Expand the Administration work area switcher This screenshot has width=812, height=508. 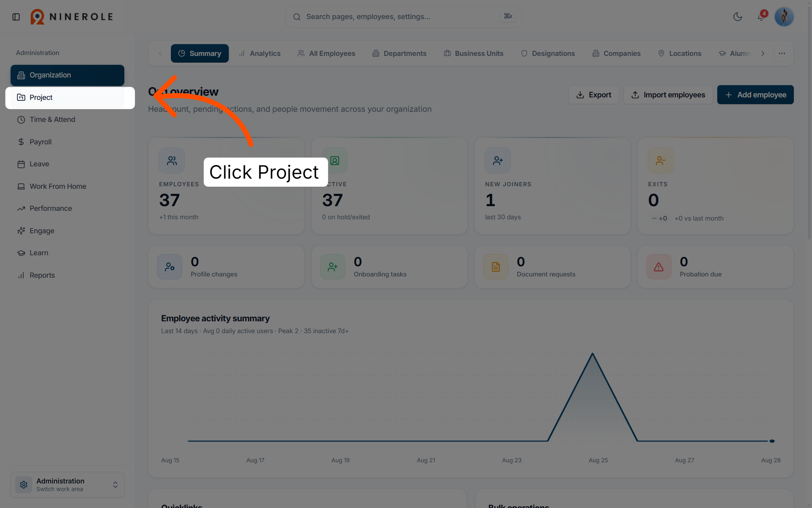67,485
